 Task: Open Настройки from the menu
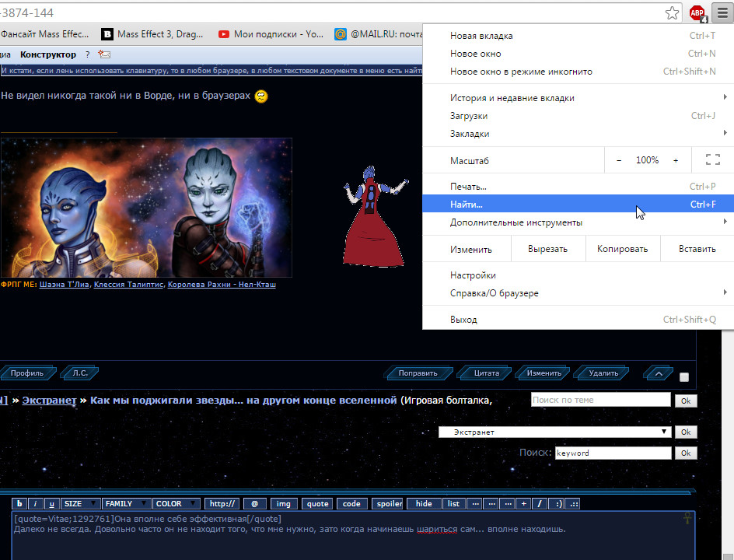click(578, 275)
